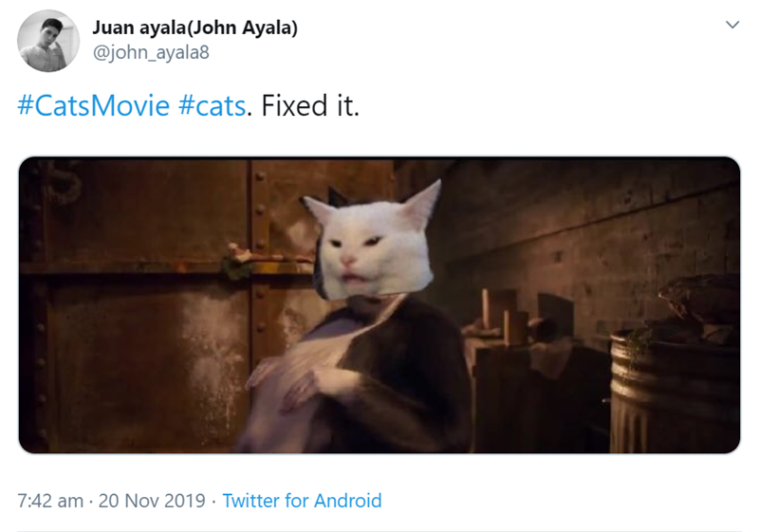Select the 7:42 am timestamp
The height and width of the screenshot is (532, 759).
point(50,501)
